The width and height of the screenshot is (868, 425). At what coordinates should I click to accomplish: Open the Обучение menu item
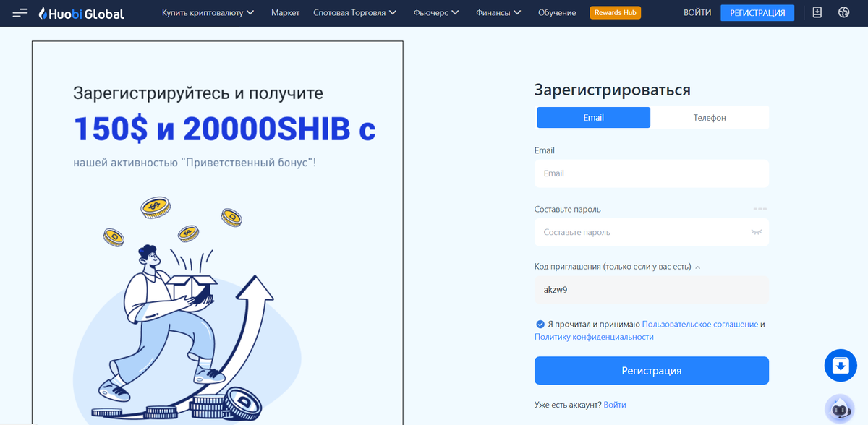coord(557,13)
